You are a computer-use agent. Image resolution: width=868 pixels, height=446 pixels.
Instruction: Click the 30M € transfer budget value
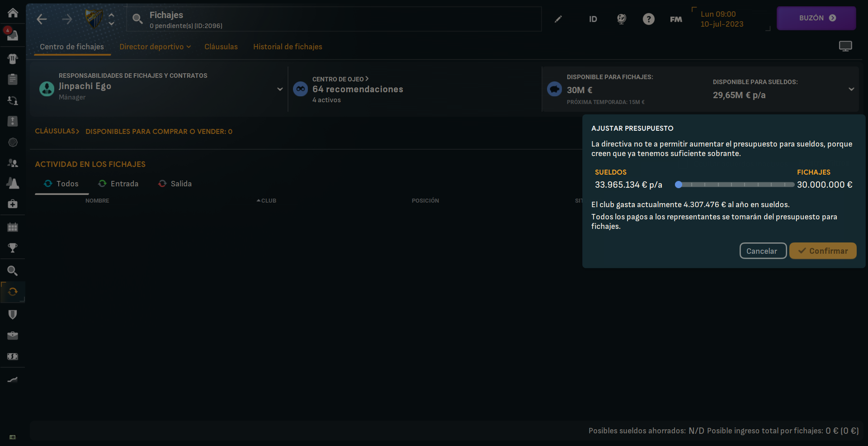coord(580,90)
